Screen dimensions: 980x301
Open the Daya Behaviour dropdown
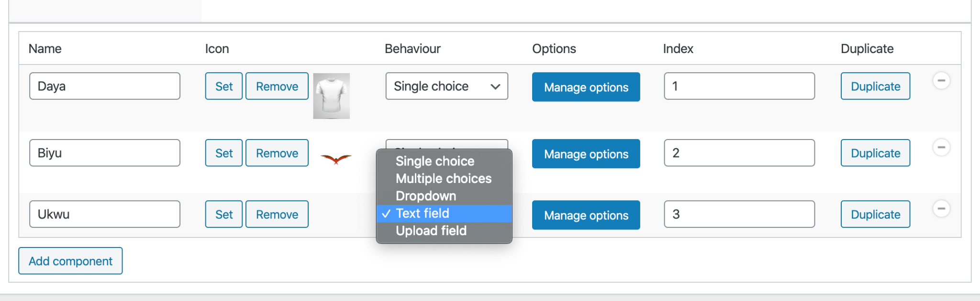(x=446, y=86)
